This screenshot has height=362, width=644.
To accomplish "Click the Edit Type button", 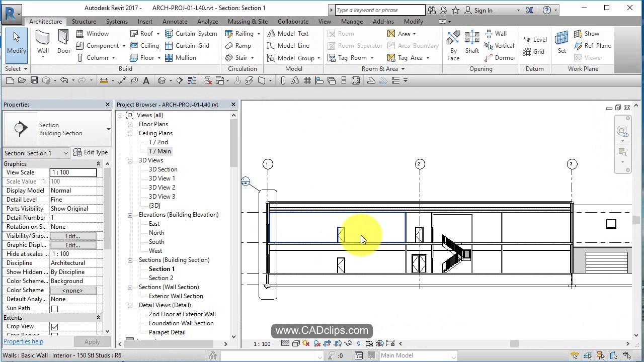I will tap(92, 152).
